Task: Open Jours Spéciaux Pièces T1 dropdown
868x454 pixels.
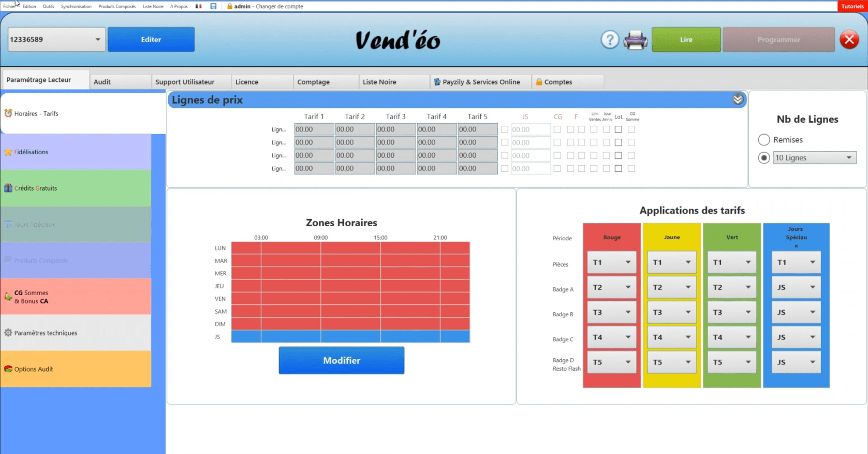Action: [796, 262]
